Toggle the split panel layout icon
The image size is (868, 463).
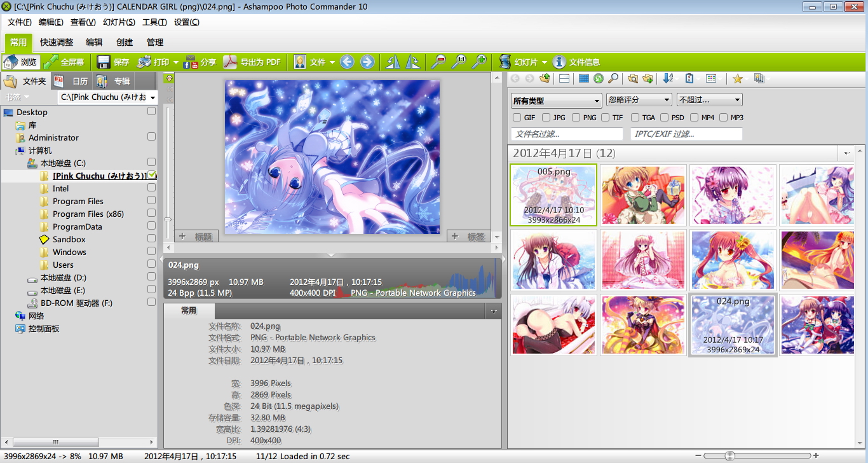[564, 78]
